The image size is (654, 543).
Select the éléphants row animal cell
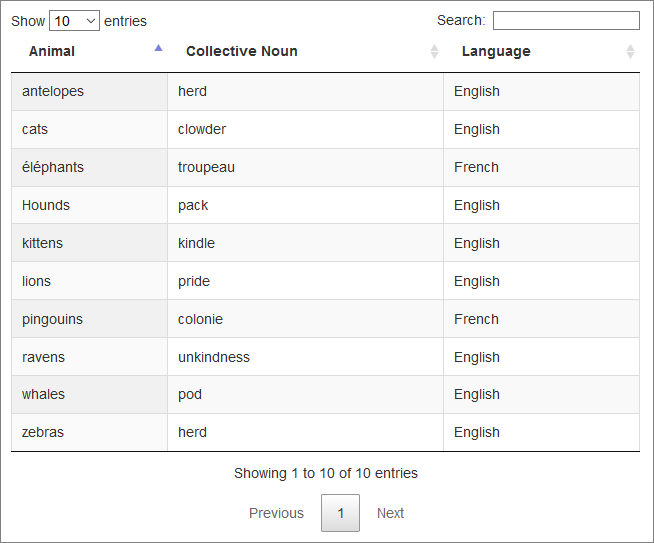pyautogui.click(x=53, y=168)
